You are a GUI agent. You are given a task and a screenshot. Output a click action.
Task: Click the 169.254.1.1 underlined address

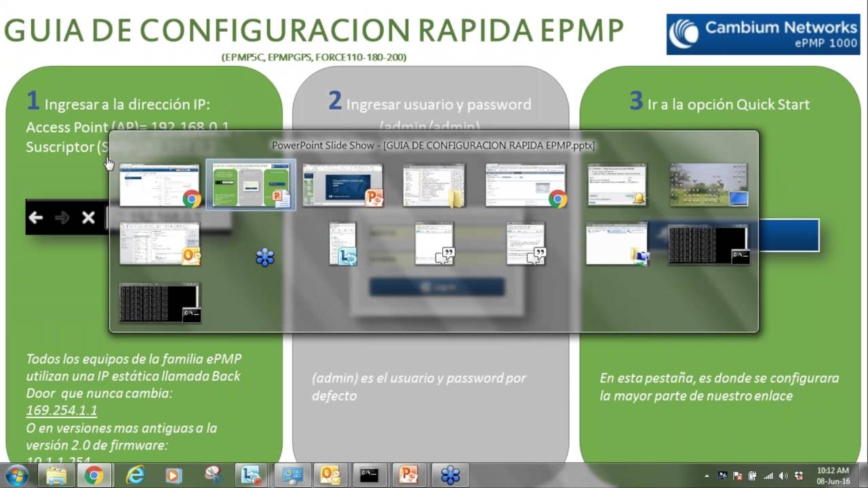point(62,411)
